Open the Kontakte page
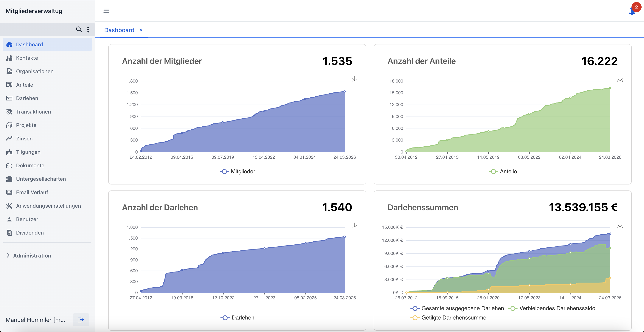 click(x=27, y=58)
